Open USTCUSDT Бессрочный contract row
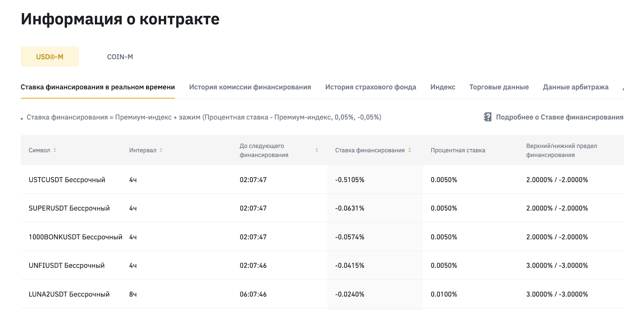The height and width of the screenshot is (310, 644). point(67,180)
